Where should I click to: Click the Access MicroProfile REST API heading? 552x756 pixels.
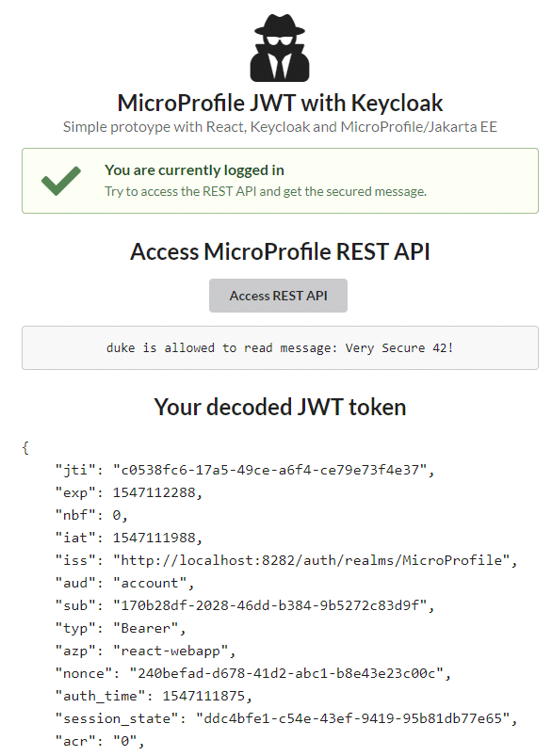point(280,251)
